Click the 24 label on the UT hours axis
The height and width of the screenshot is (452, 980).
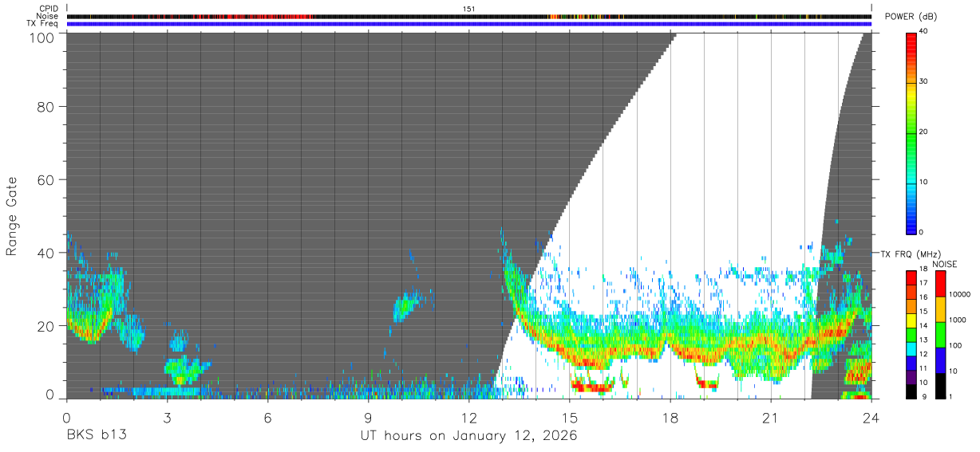coord(871,418)
